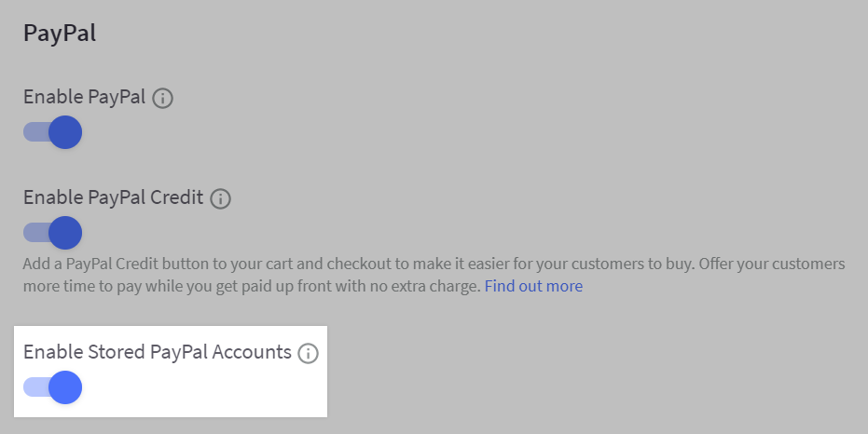
Task: Toggle the Enable Stored PayPal Accounts switch
Action: pyautogui.click(x=52, y=387)
